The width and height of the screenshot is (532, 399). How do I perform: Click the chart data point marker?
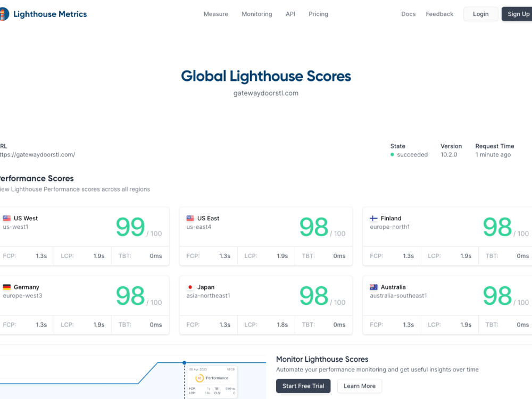(x=185, y=363)
